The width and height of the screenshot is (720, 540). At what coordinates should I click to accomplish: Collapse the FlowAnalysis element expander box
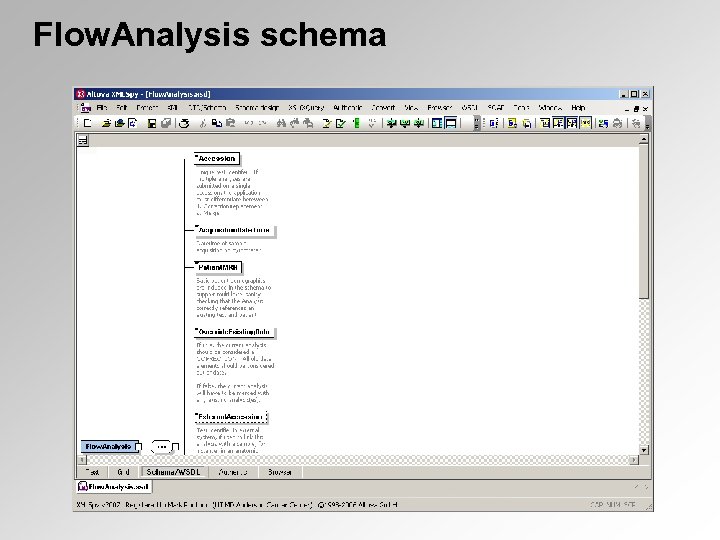click(139, 446)
